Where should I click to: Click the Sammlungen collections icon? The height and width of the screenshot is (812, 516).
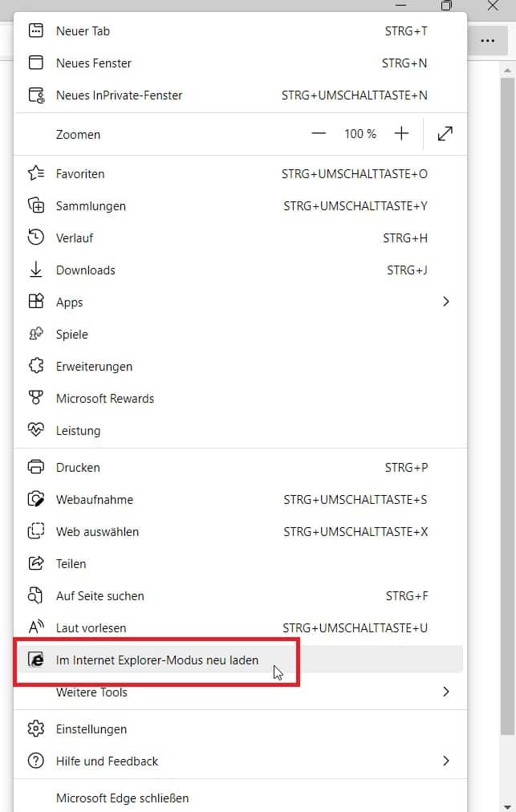click(x=35, y=206)
